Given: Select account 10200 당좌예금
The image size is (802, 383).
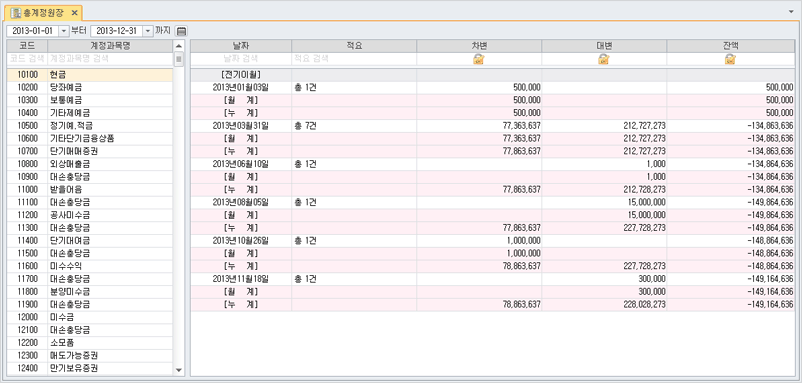Looking at the screenshot, I should coord(90,87).
